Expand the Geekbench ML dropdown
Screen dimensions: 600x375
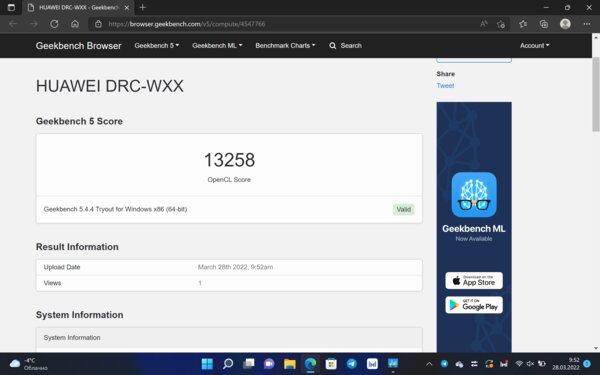coord(217,46)
